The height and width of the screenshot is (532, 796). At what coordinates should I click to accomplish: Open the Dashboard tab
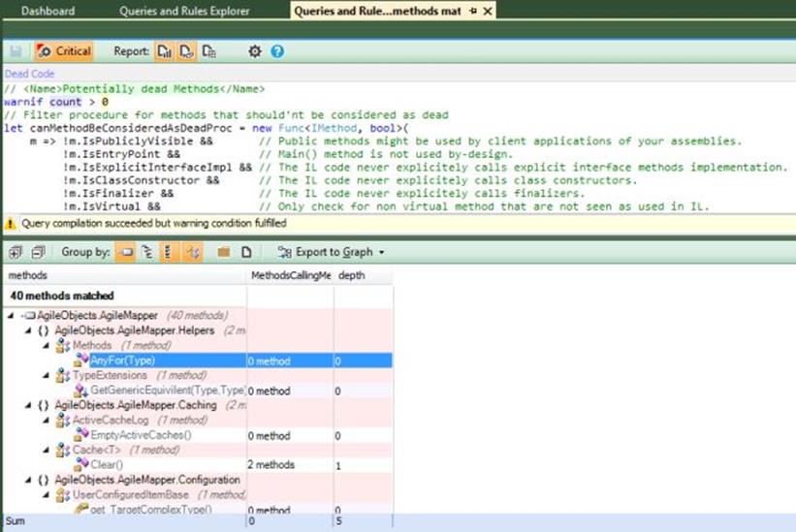48,11
